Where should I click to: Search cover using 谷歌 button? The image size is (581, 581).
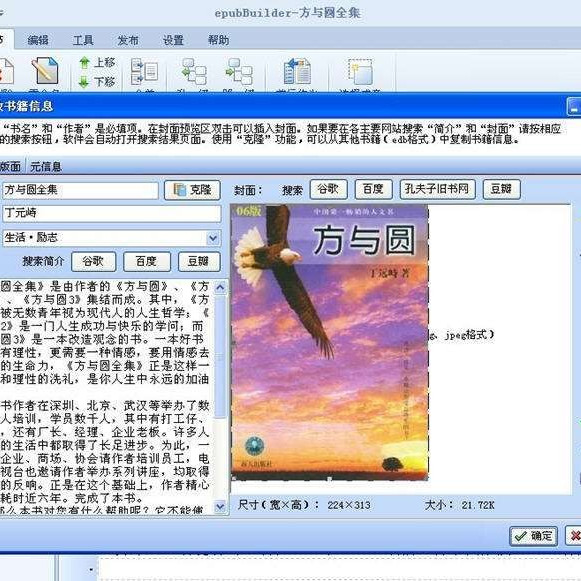click(328, 189)
